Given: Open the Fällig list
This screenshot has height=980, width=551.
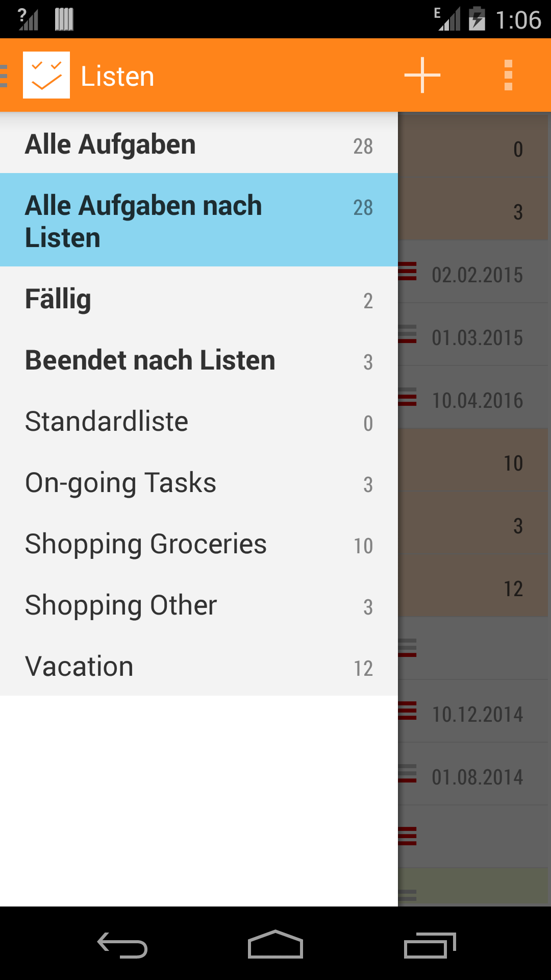Looking at the screenshot, I should click(199, 298).
